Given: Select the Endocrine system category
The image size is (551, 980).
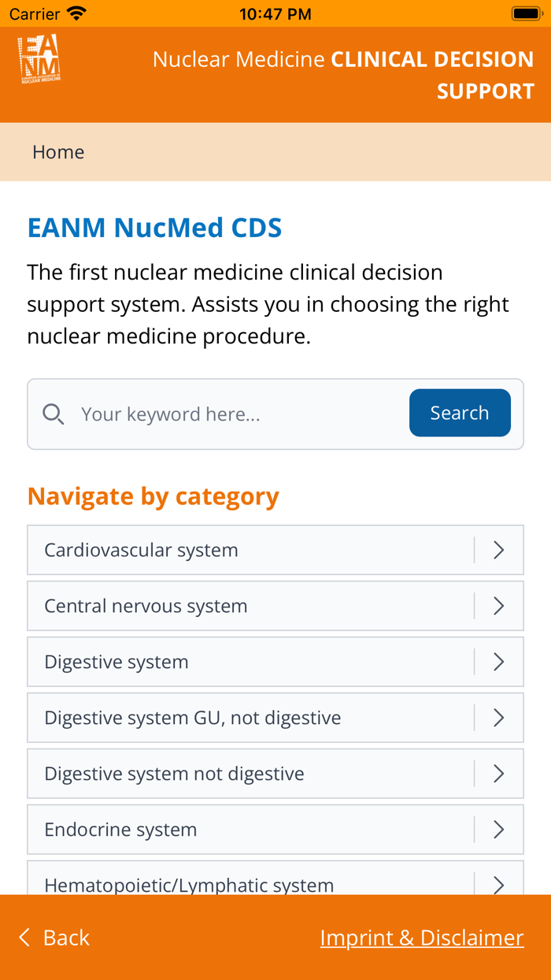Looking at the screenshot, I should 275,829.
